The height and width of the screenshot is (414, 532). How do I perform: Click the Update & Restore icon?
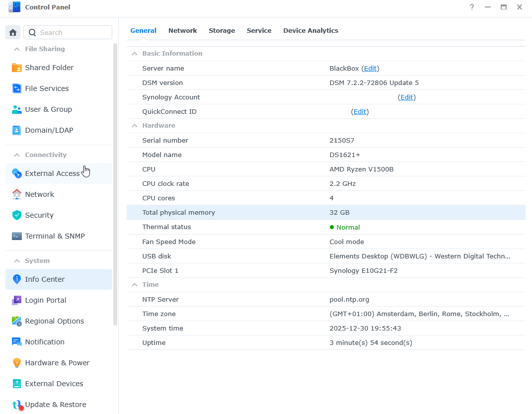pyautogui.click(x=17, y=405)
